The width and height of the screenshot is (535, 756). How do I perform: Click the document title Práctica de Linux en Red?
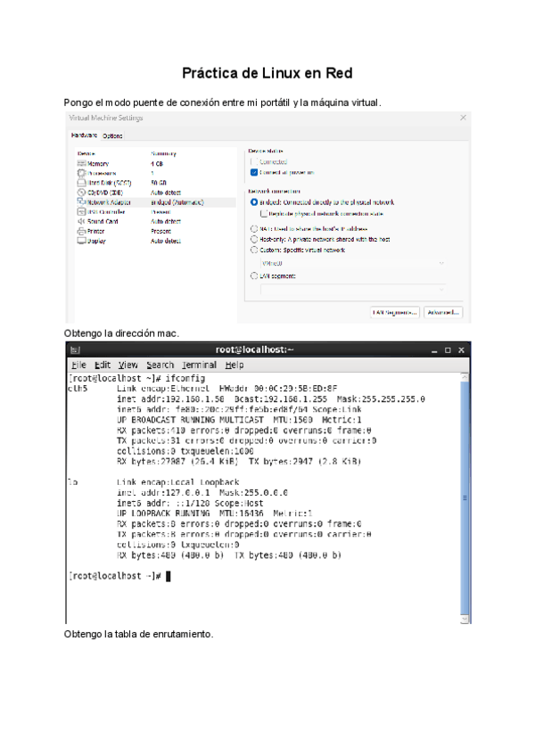267,73
